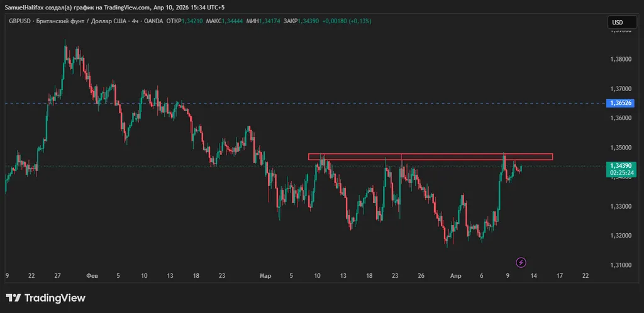The width and height of the screenshot is (644, 313).
Task: Click the 02:25:24 candle countdown timer
Action: (621, 173)
